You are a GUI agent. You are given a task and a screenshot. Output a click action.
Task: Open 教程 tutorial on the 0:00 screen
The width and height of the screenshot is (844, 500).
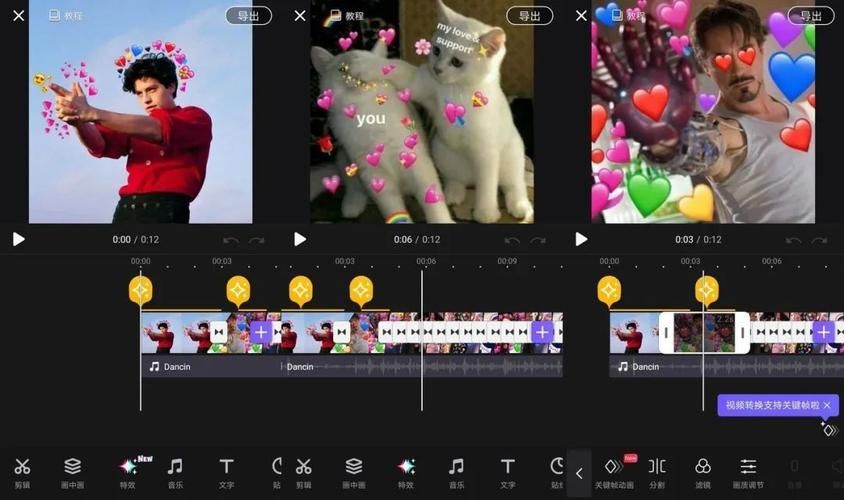[x=66, y=16]
